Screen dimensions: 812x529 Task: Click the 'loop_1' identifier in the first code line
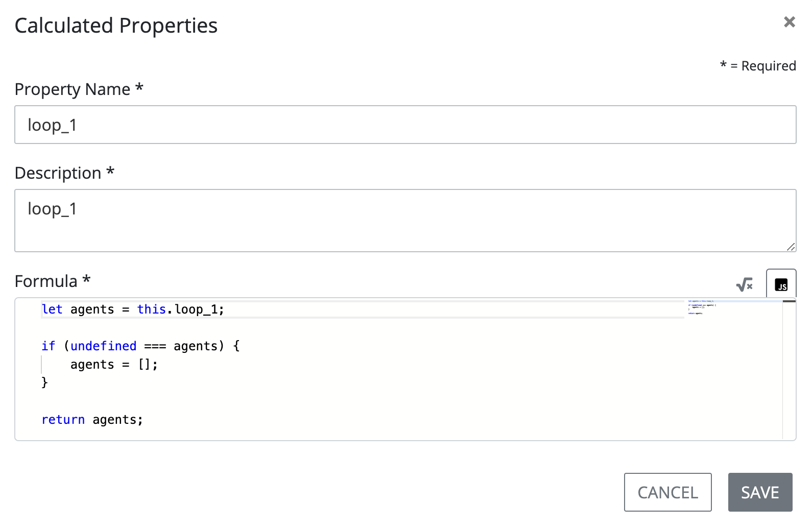tap(197, 309)
